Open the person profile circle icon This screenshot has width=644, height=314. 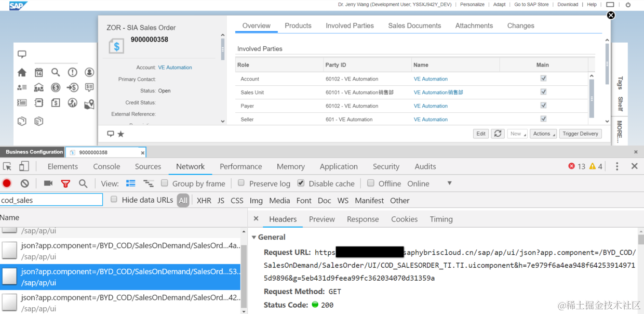pos(89,72)
